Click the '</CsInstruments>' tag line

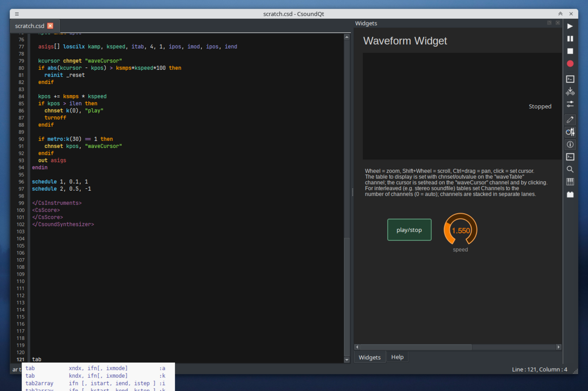[57, 203]
